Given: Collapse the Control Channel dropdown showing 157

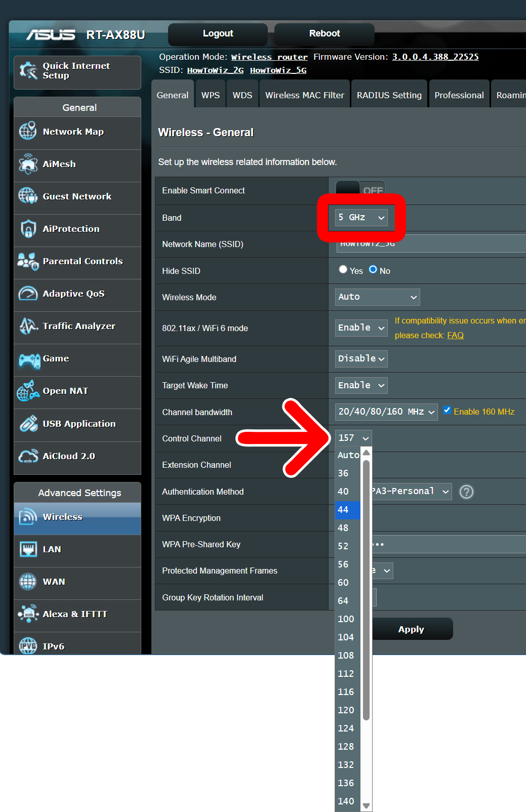Looking at the screenshot, I should click(353, 438).
